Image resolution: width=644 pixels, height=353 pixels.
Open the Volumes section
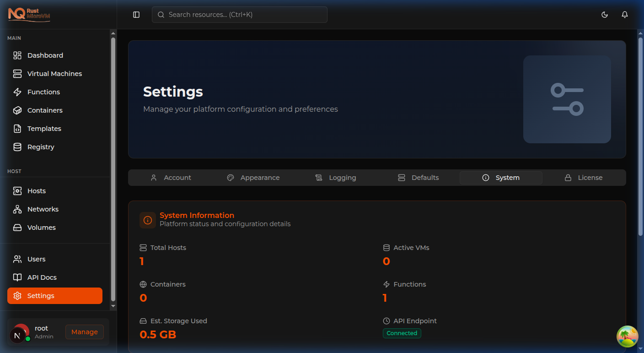[41, 227]
